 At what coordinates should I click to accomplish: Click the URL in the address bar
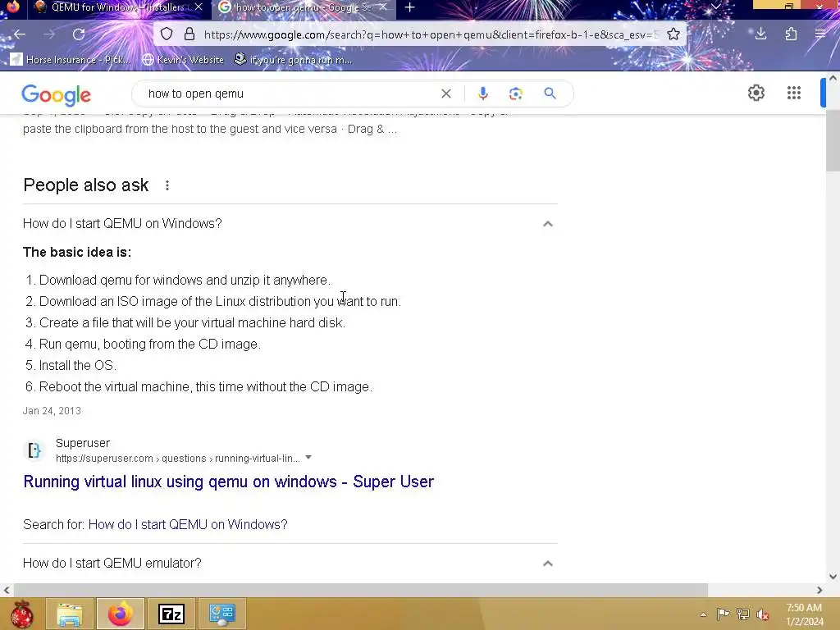tap(431, 34)
